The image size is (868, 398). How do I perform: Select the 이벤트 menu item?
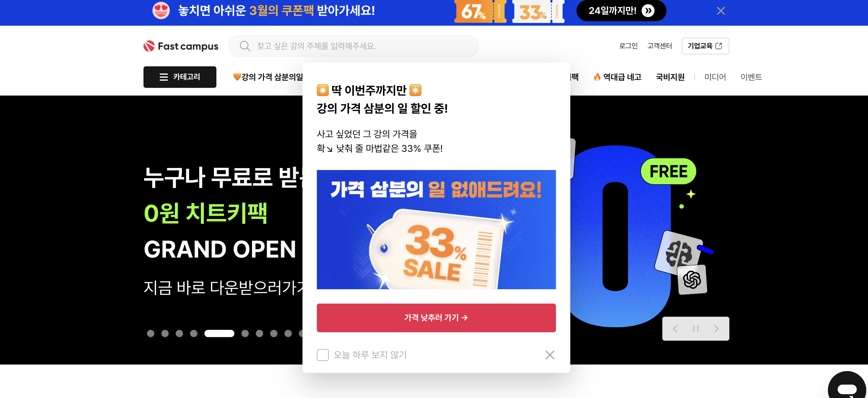751,77
